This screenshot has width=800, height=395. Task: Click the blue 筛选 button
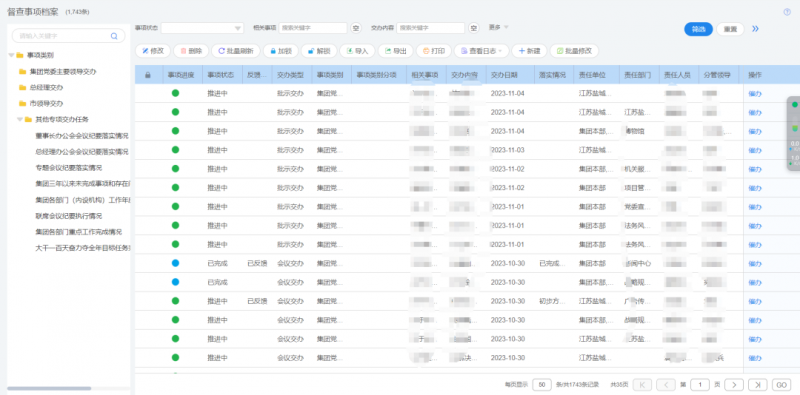click(698, 29)
